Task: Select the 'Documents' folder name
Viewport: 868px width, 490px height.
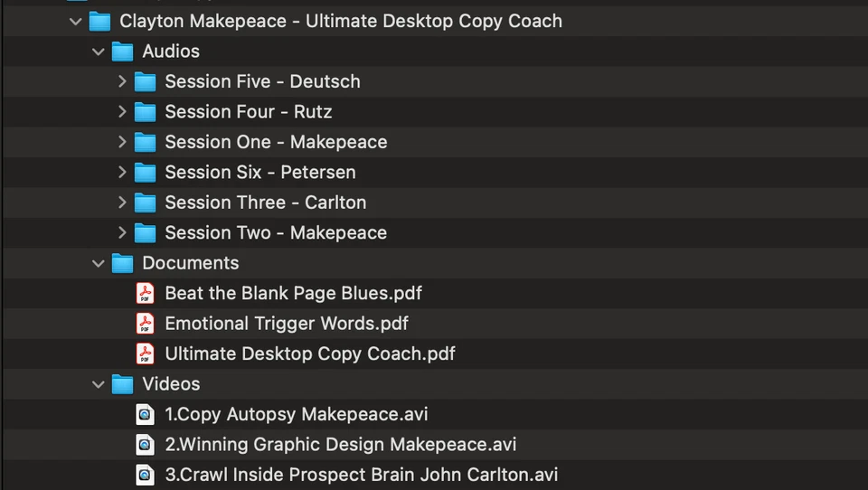Action: click(x=191, y=263)
